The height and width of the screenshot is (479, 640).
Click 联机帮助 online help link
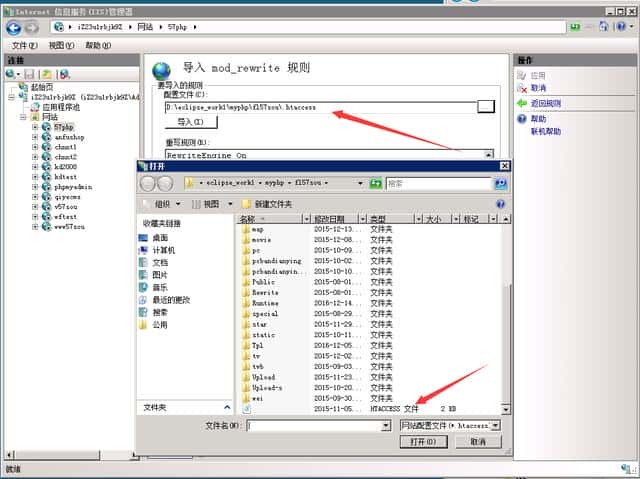click(x=546, y=131)
